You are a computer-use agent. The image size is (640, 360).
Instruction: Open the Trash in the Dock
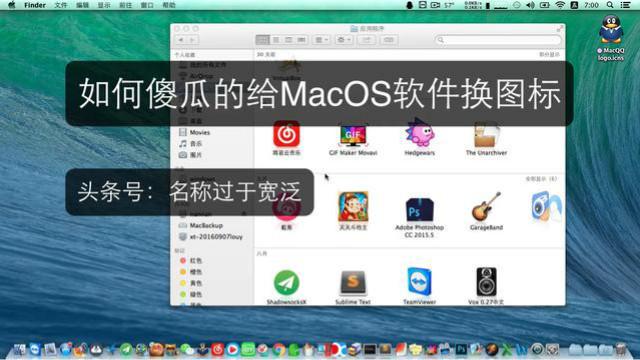[x=620, y=349]
